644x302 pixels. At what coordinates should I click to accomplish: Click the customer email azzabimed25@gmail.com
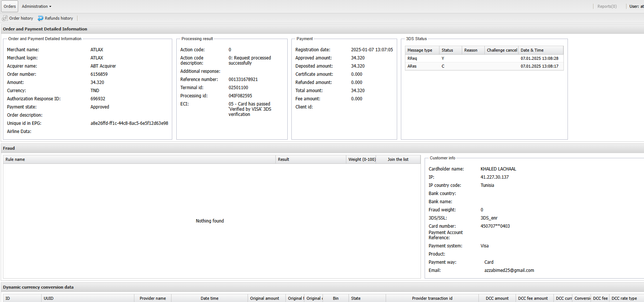[509, 270]
